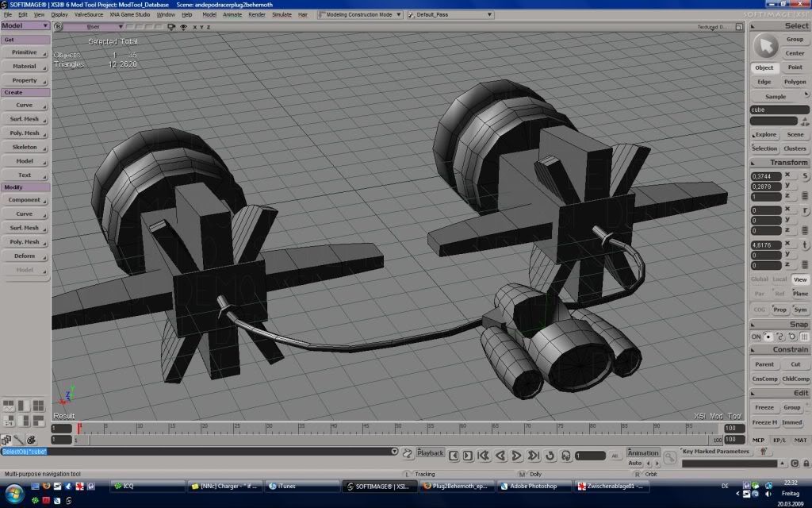
Task: Click the camera icon in viewport header
Action: [x=171, y=27]
